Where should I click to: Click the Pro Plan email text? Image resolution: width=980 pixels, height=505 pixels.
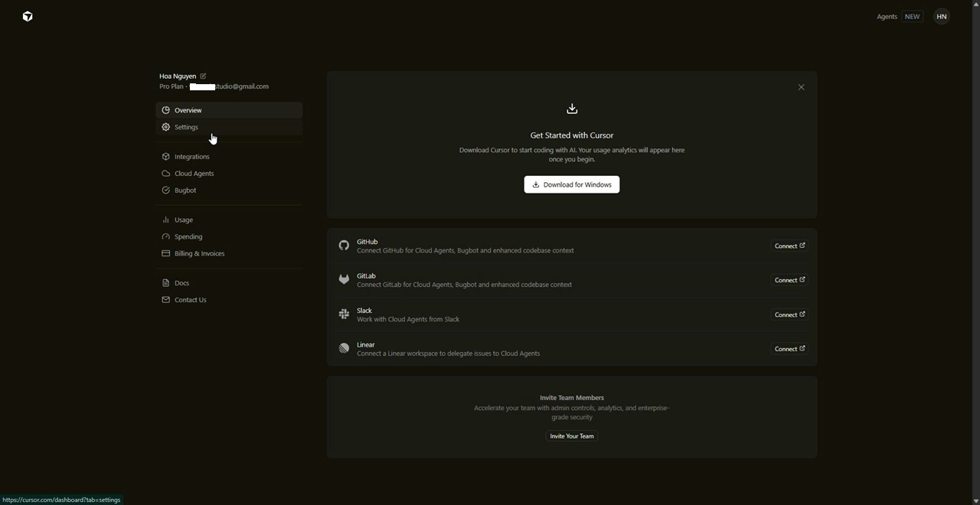pyautogui.click(x=214, y=86)
